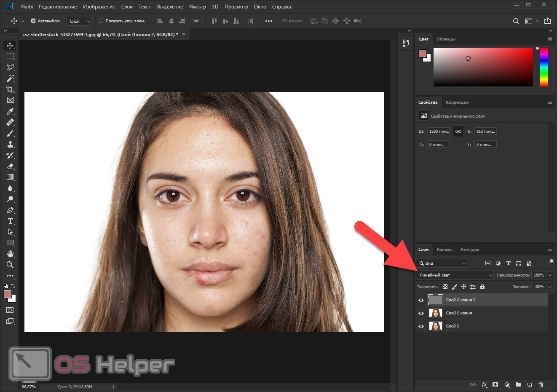The height and width of the screenshot is (392, 557).
Task: Hide layer Слой 0 копия 2
Action: (x=421, y=300)
